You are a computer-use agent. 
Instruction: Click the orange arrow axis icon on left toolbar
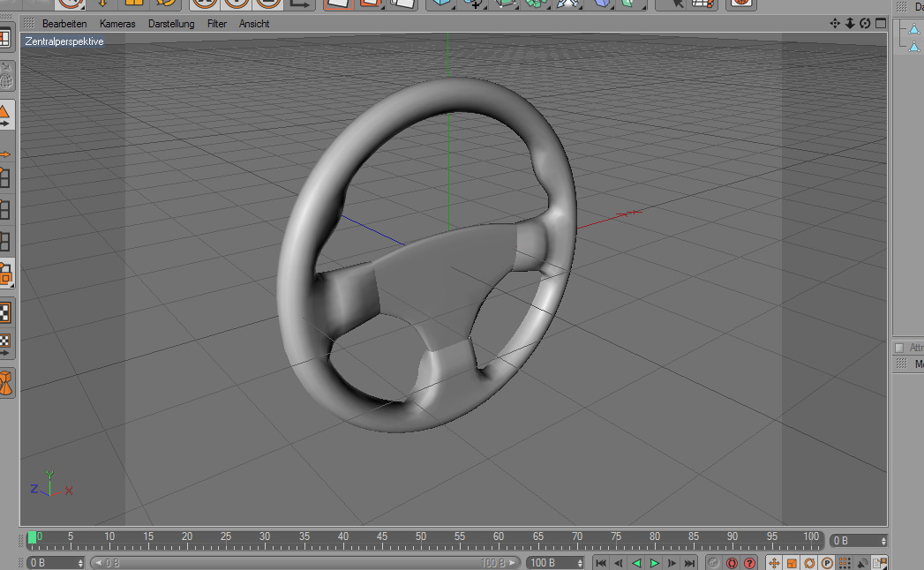click(x=5, y=154)
